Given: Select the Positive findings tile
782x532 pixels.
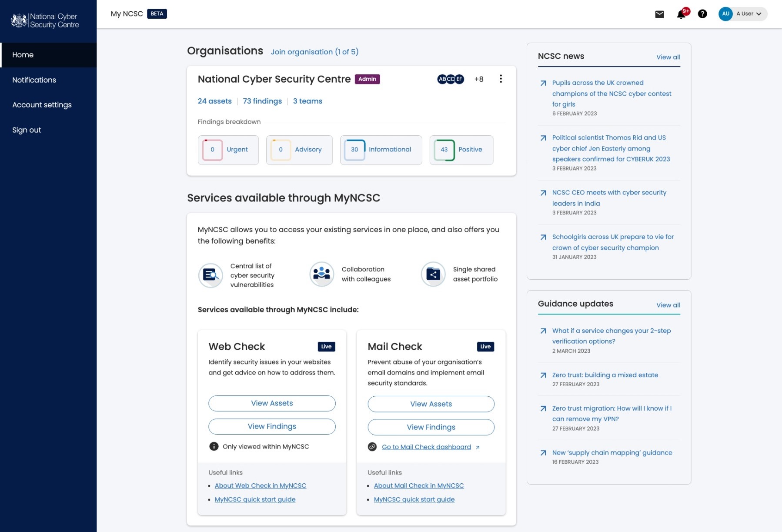Looking at the screenshot, I should pos(461,150).
